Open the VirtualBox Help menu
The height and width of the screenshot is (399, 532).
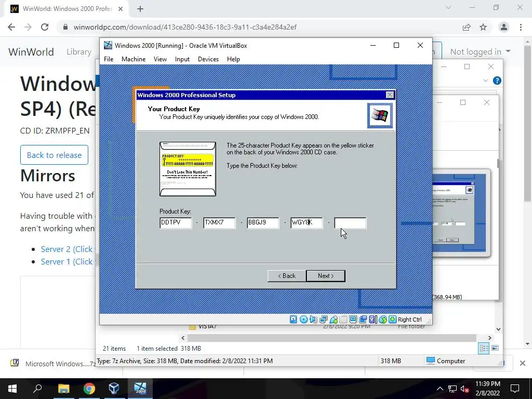(233, 59)
